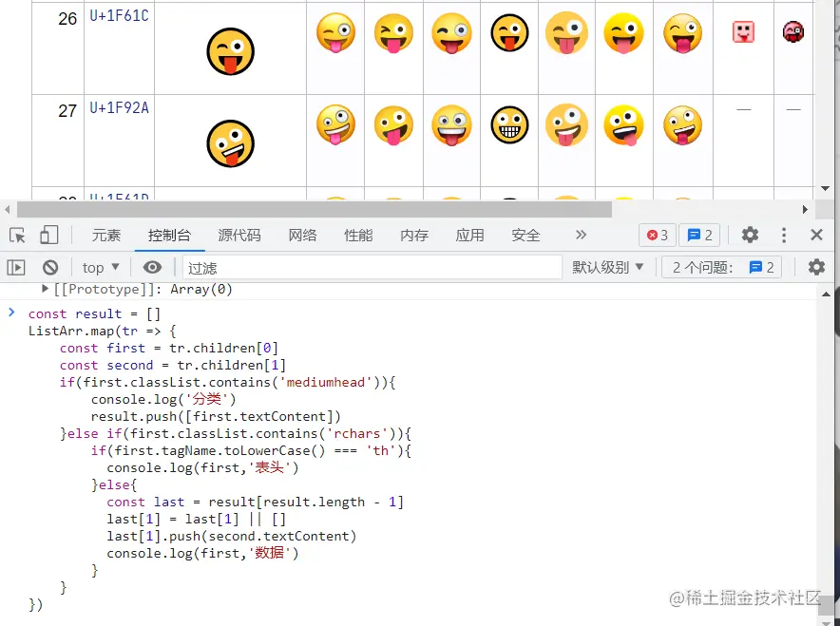Click the blue issues badge in tab bar
Image resolution: width=840 pixels, height=626 pixels.
(x=699, y=235)
